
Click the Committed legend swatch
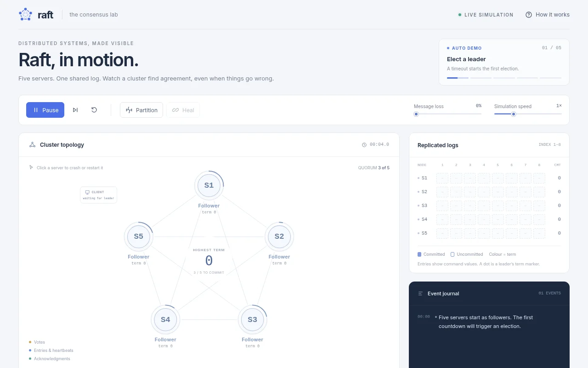[x=419, y=254]
